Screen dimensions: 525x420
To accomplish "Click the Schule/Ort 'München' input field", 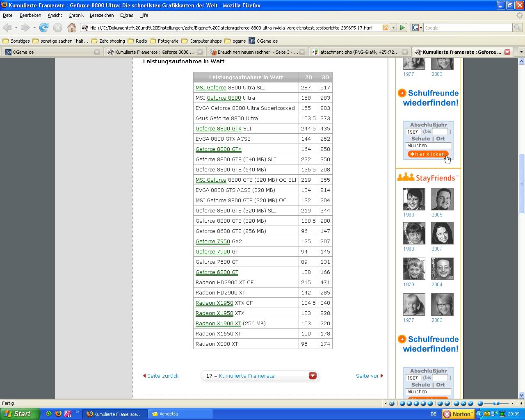I will pyautogui.click(x=429, y=146).
